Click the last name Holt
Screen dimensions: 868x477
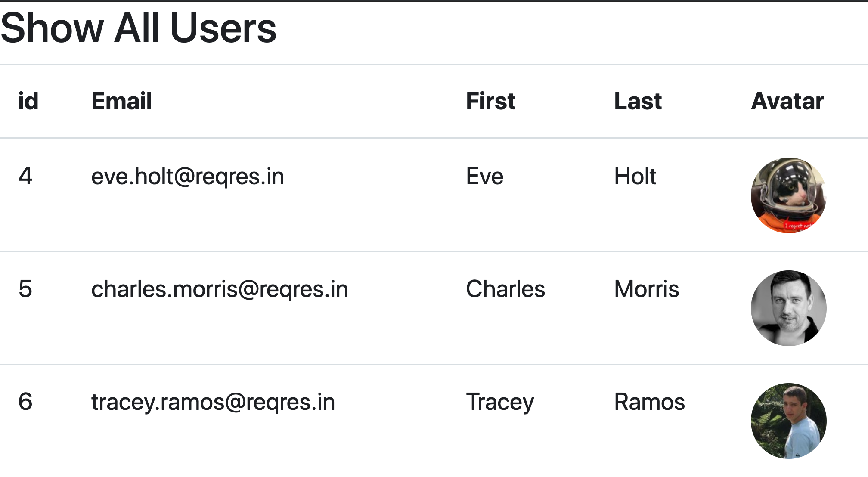click(x=635, y=177)
